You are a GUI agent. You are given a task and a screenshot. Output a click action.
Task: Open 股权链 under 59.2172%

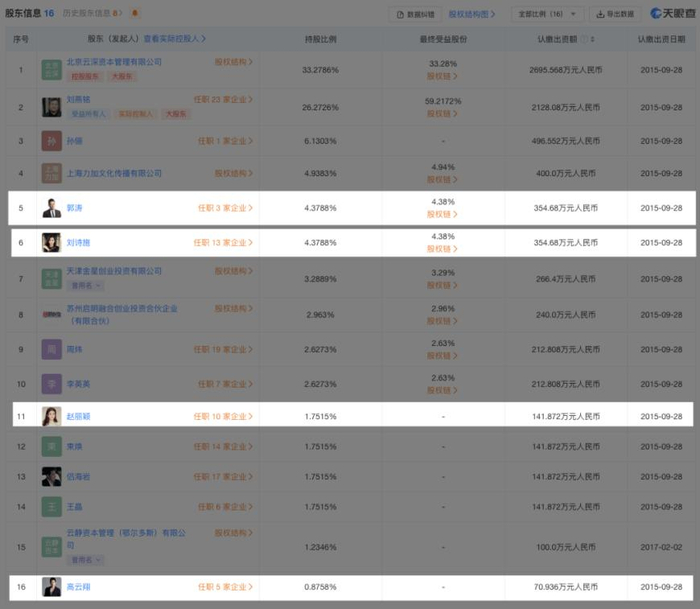coord(442,114)
